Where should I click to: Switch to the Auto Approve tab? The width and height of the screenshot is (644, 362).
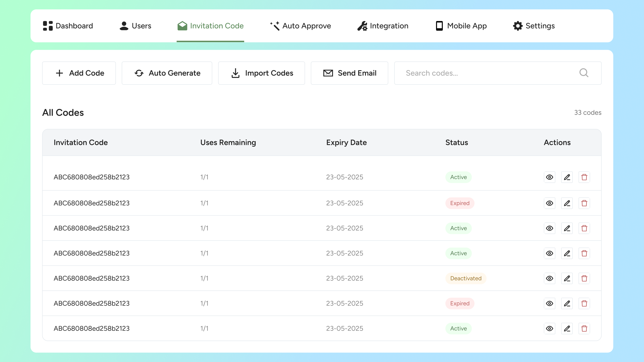click(x=300, y=26)
